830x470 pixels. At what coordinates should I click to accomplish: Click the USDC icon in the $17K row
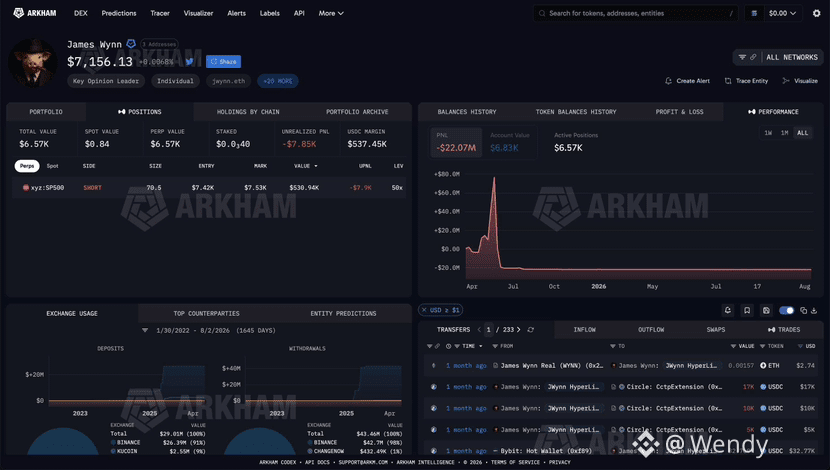click(763, 387)
